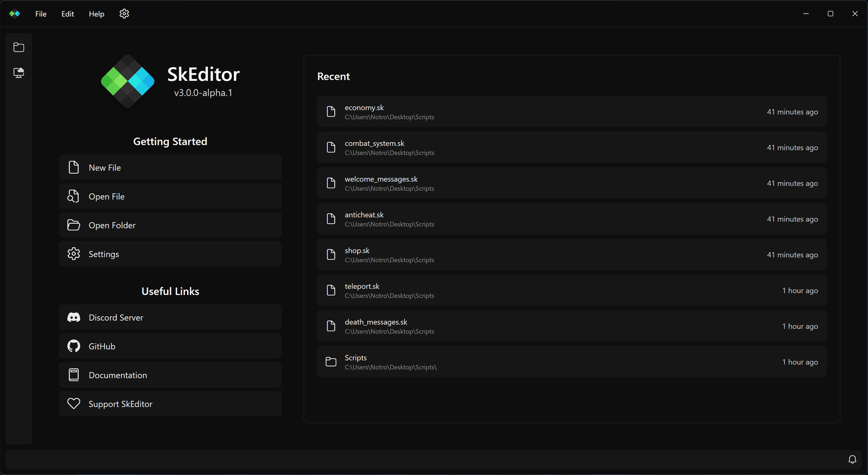Open Settings from Getting Started

pos(170,254)
